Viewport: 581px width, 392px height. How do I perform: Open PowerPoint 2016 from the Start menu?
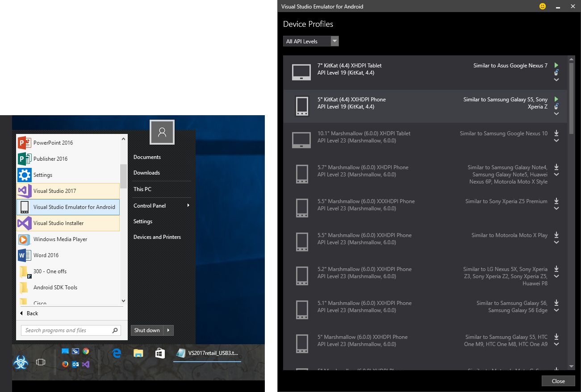pyautogui.click(x=68, y=142)
